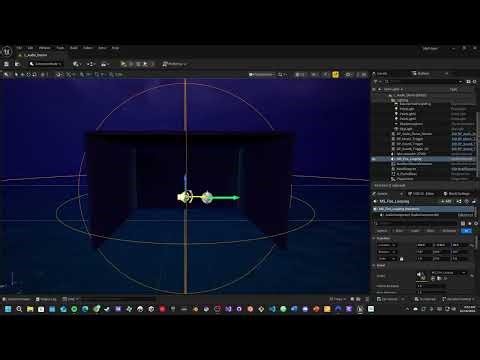Start play in editor with green Play icon
This screenshot has width=480, height=360.
(124, 64)
